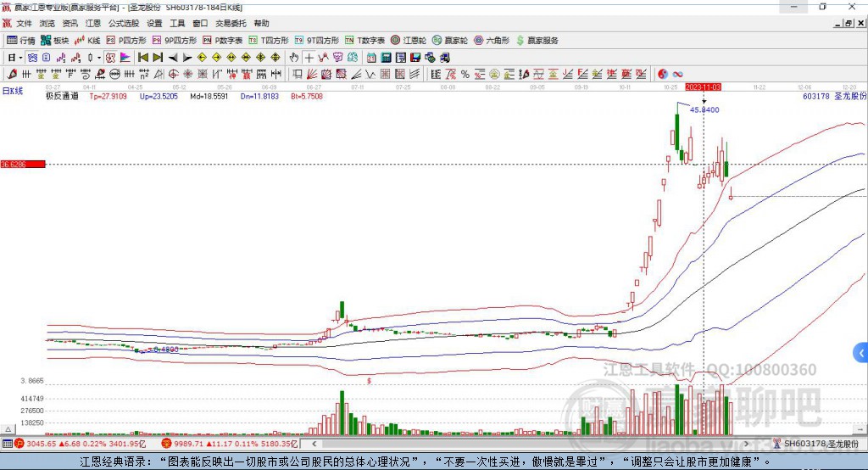Restore the inner document window
Screen dimensions: 868x470
849,23
